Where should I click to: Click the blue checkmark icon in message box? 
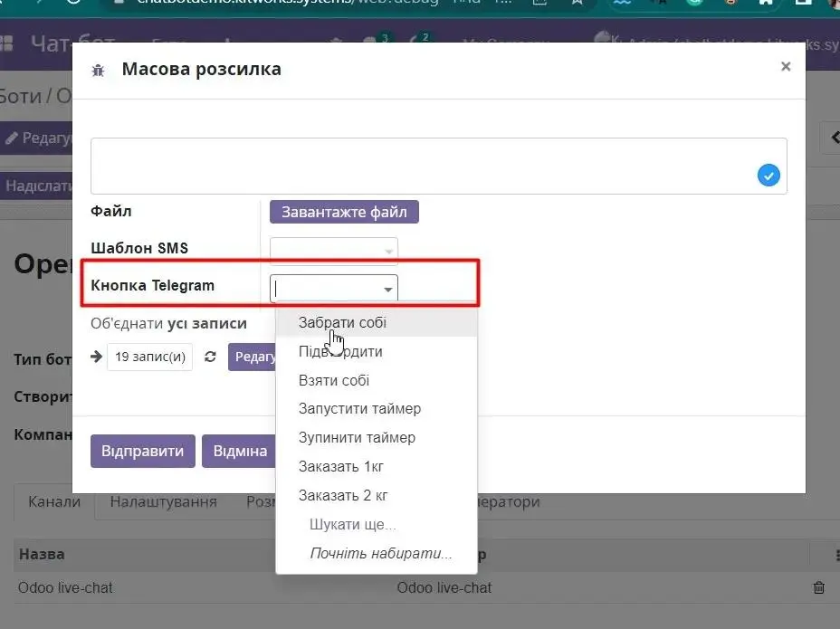click(x=768, y=176)
